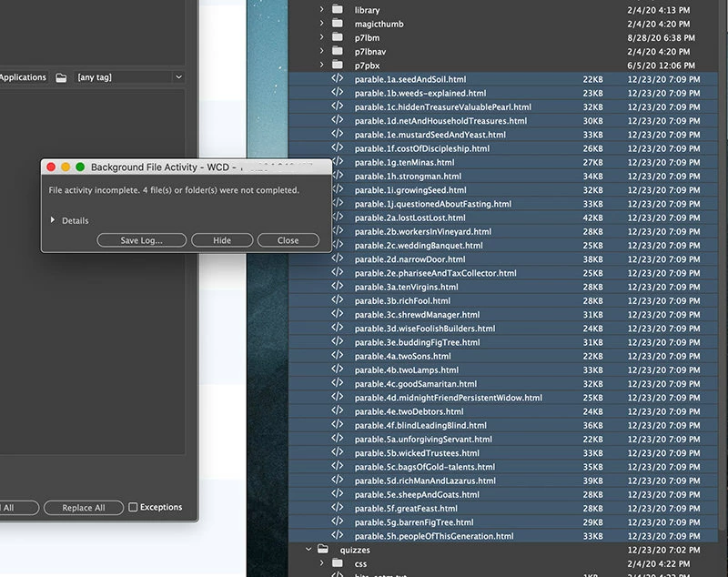Screen dimensions: 728x577
Task: Click the p7pbx folder name
Action: 367,66
